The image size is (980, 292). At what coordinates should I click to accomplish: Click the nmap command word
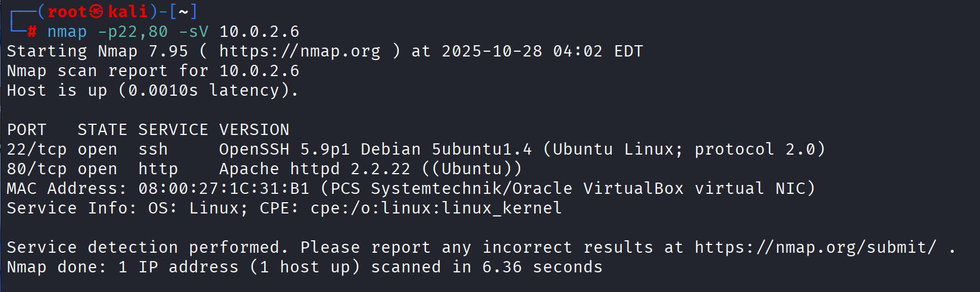(x=67, y=32)
